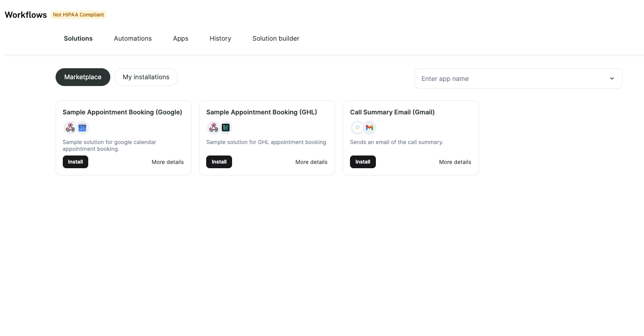Viewport: 644px width, 336px height.
Task: Click the Google Calendar icon
Action: coord(82,128)
